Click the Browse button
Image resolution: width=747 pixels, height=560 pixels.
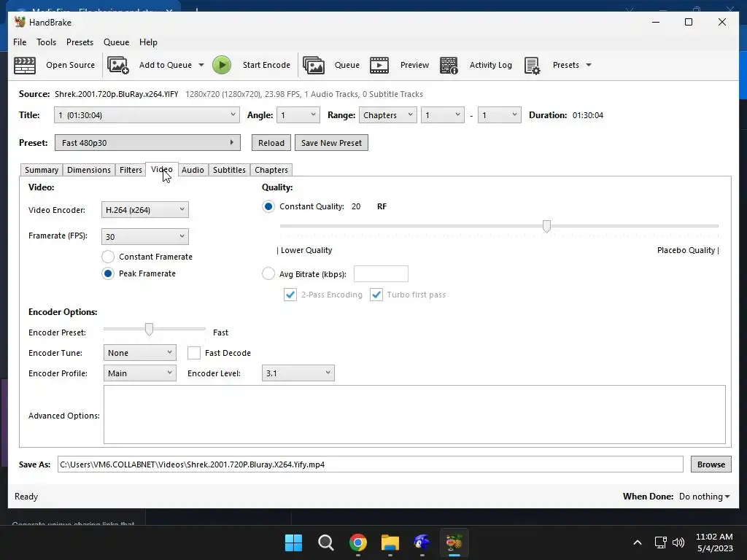711,464
